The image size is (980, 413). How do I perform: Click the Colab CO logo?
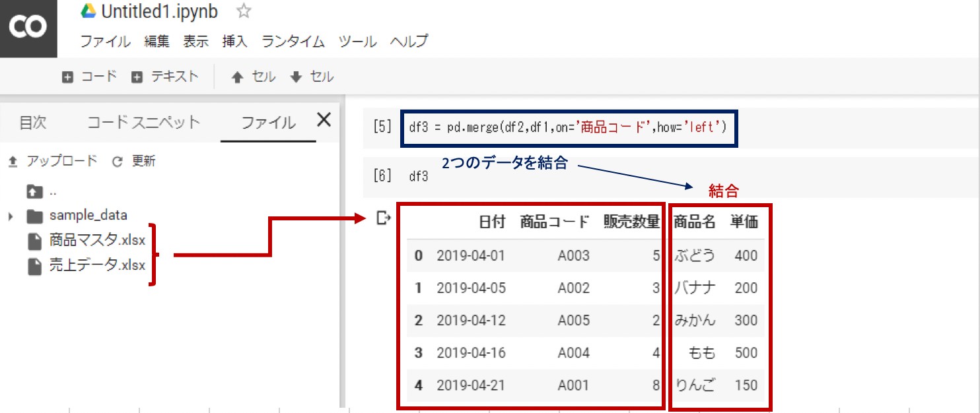28,26
